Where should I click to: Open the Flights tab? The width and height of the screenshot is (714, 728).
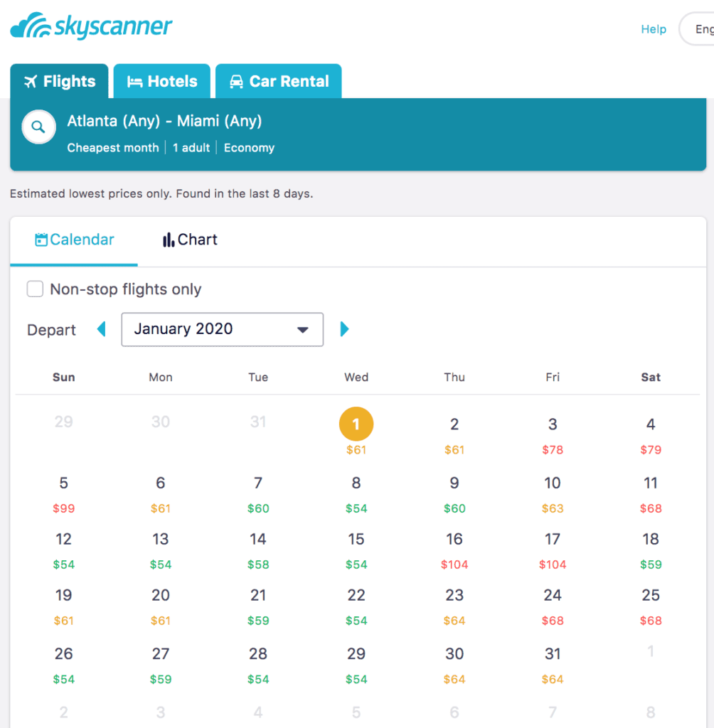pyautogui.click(x=59, y=81)
